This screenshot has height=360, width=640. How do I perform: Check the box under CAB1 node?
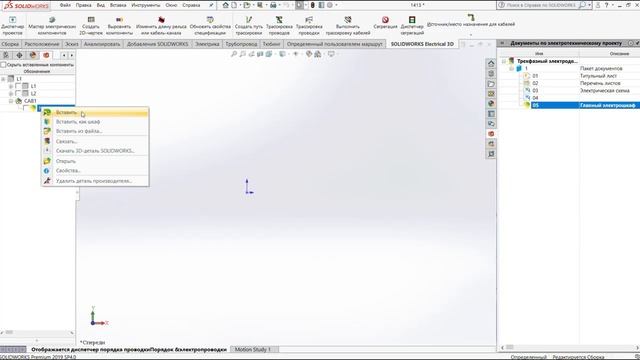pos(26,108)
